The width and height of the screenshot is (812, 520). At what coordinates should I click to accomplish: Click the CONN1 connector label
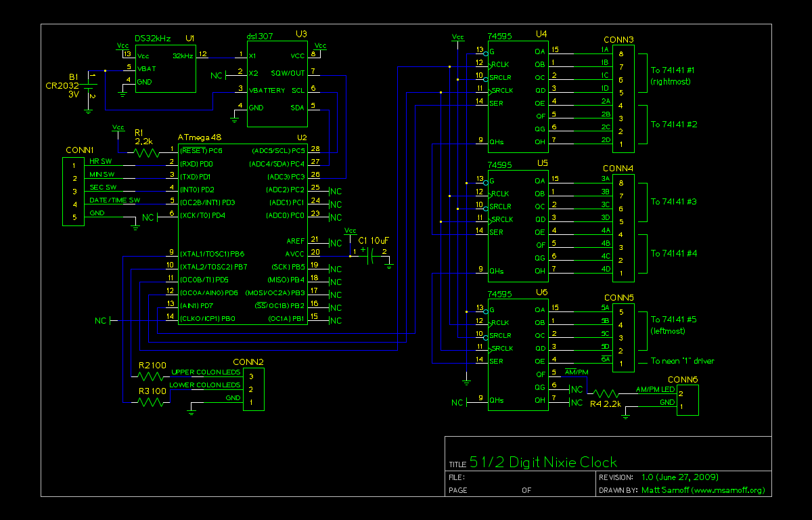(80, 150)
